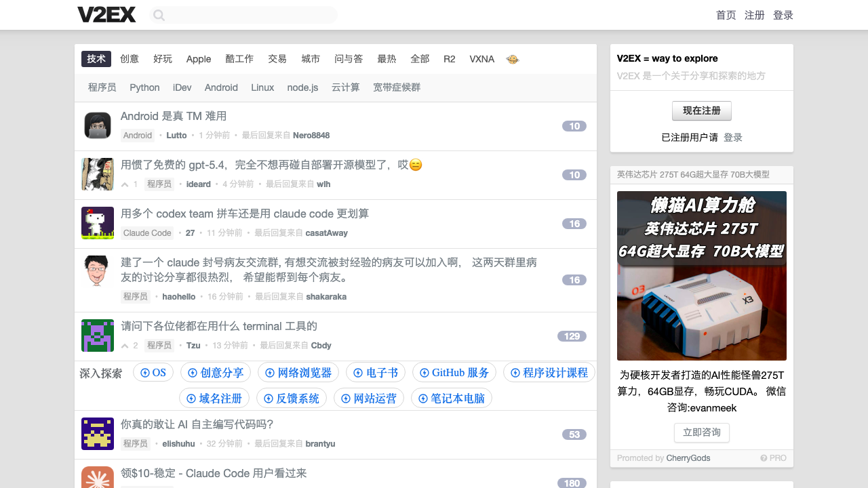Image resolution: width=868 pixels, height=488 pixels.
Task: Switch to 城市 tab
Action: [x=311, y=59]
